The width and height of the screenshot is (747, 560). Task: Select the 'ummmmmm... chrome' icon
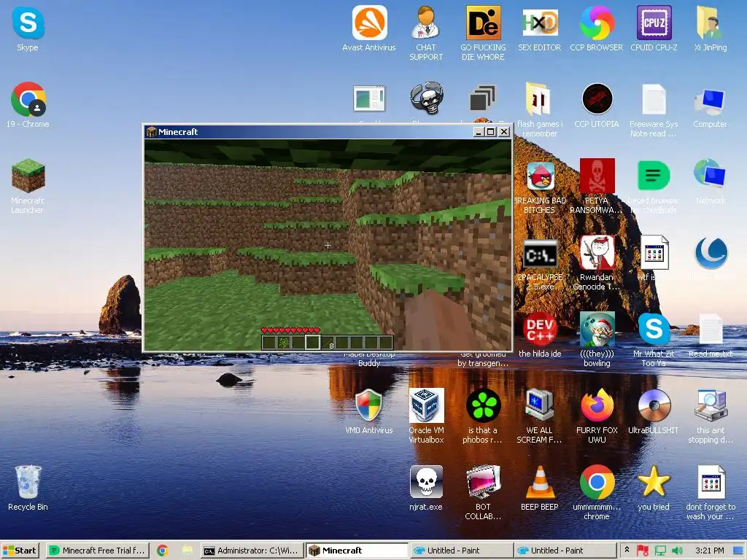click(x=597, y=482)
